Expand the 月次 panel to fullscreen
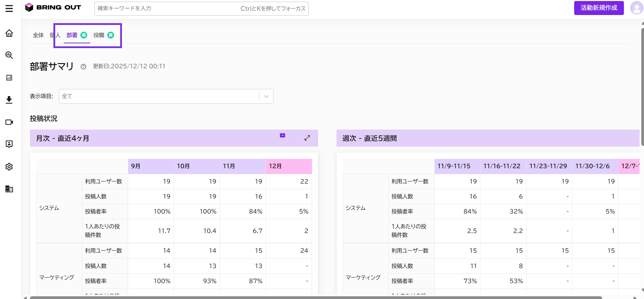This screenshot has width=644, height=299. [307, 138]
